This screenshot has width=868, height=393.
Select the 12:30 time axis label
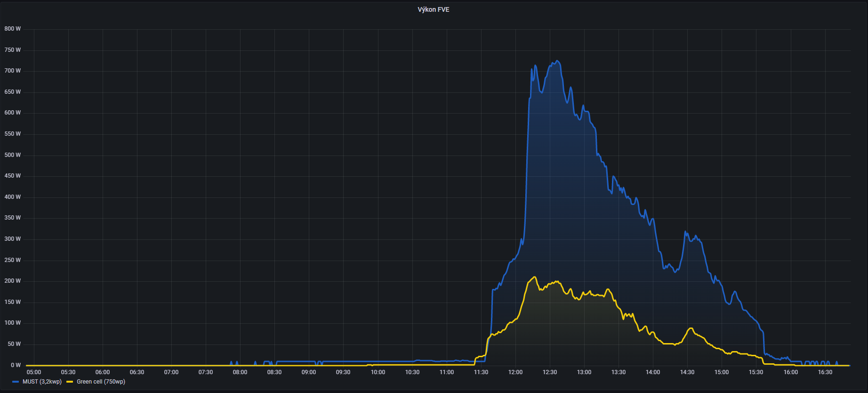click(550, 372)
